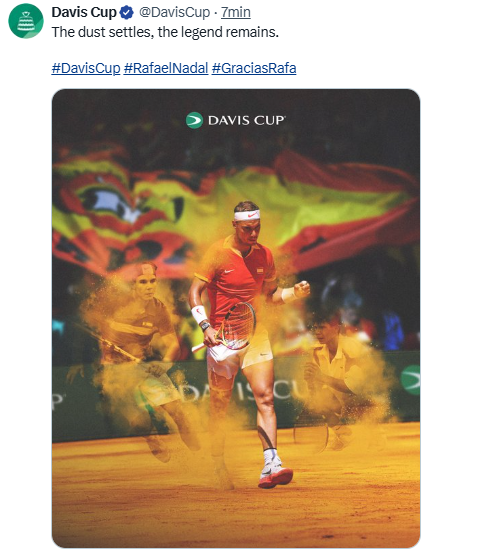Click the partial green logo on banner edge

(411, 380)
